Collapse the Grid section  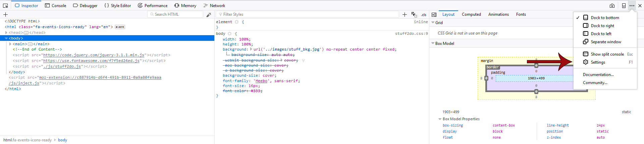click(x=433, y=23)
